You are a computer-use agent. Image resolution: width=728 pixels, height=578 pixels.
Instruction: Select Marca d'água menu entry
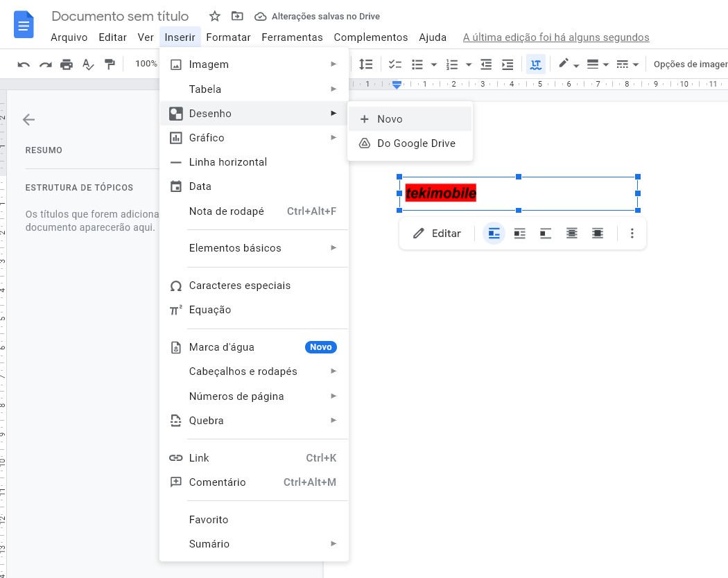click(x=254, y=347)
